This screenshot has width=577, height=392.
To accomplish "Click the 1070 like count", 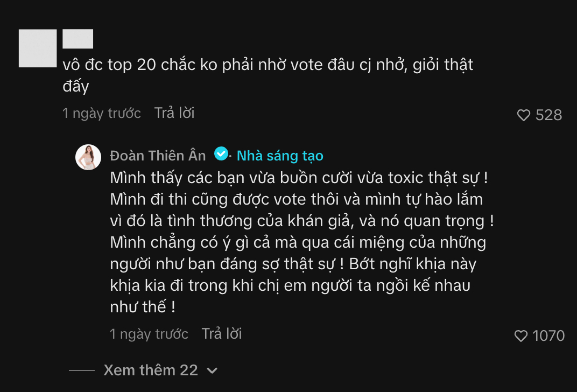I will pyautogui.click(x=548, y=335).
